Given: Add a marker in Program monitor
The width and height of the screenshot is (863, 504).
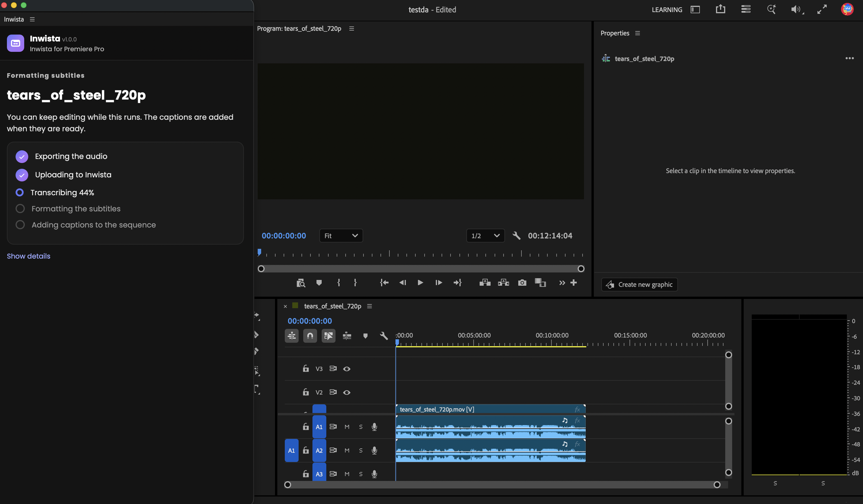Looking at the screenshot, I should coord(319,283).
